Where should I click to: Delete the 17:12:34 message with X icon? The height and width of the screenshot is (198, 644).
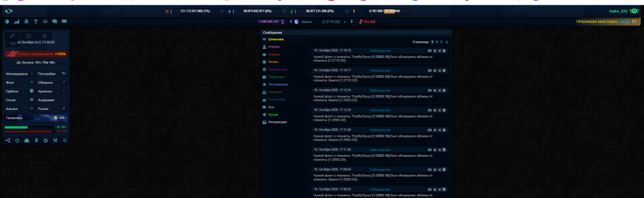click(x=440, y=90)
